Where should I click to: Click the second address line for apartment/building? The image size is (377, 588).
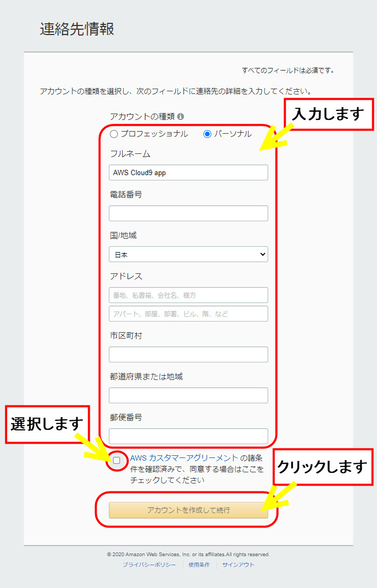point(188,314)
